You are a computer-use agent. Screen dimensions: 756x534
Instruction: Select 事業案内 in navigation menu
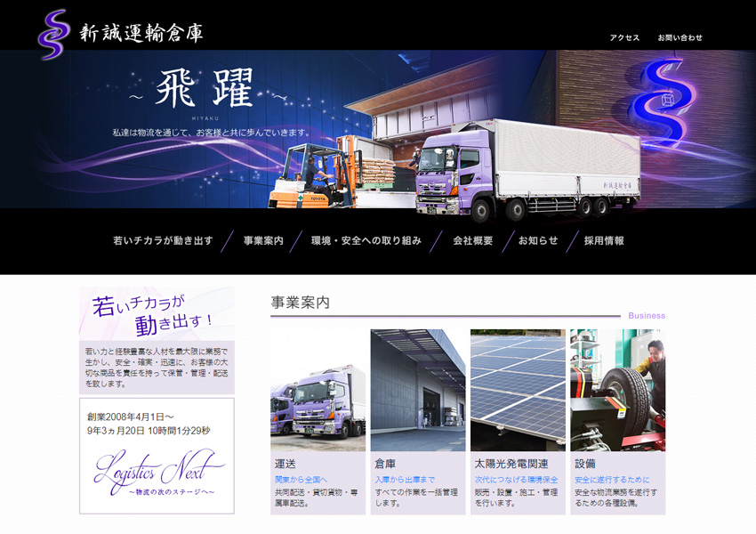coord(263,241)
